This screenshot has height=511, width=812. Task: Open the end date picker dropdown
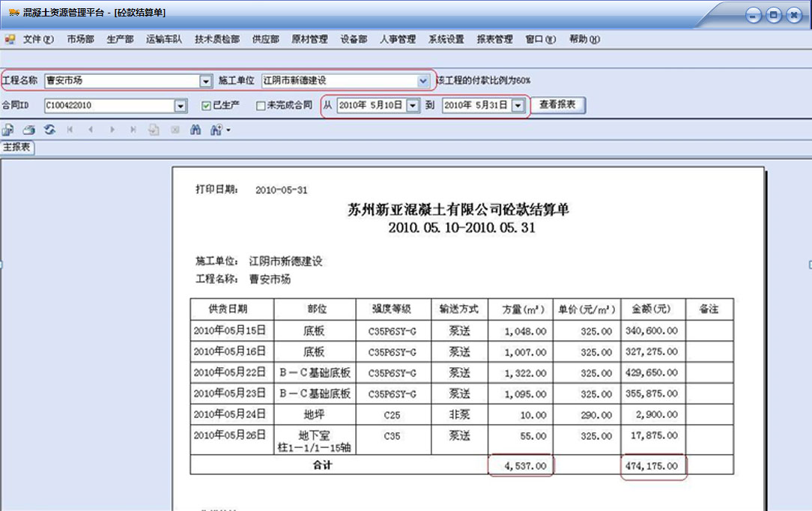[518, 106]
